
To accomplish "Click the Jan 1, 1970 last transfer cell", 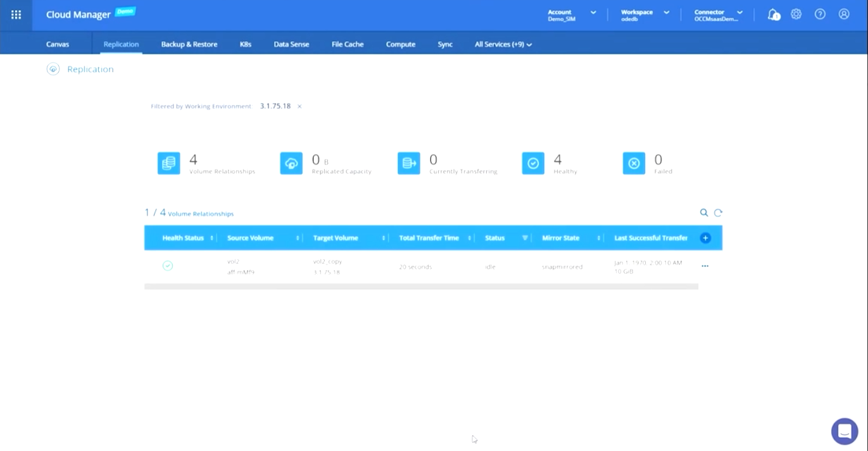I will (x=648, y=266).
